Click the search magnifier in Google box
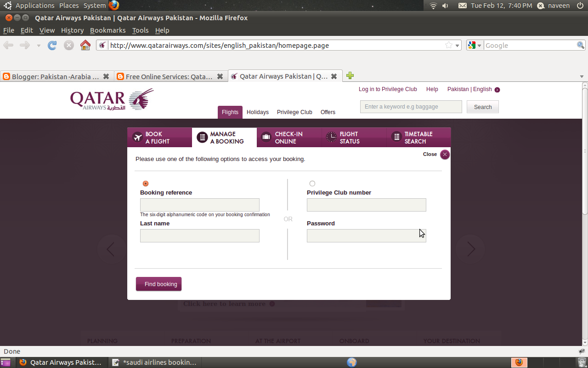588x368 pixels. point(581,45)
